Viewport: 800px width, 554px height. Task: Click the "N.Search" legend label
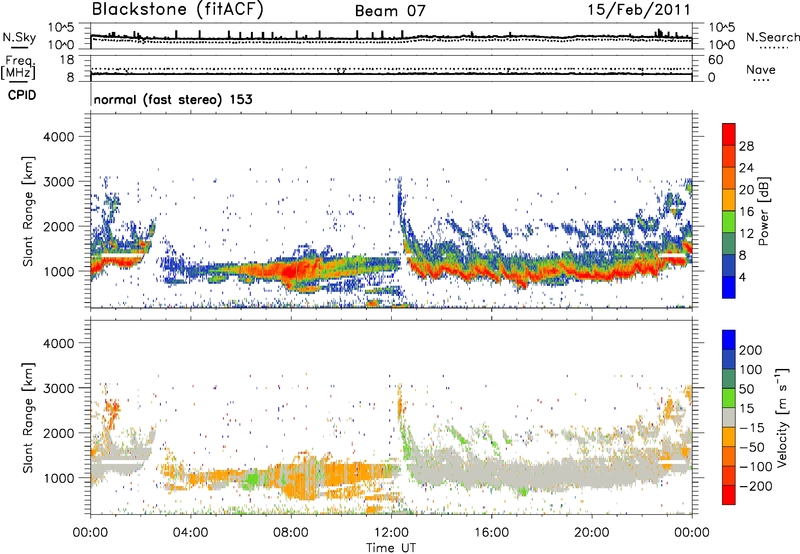pyautogui.click(x=772, y=37)
